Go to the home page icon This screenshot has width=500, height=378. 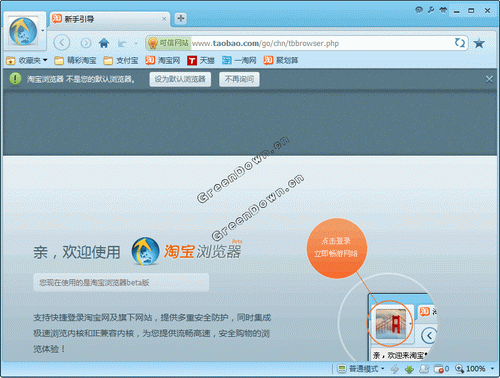[104, 43]
